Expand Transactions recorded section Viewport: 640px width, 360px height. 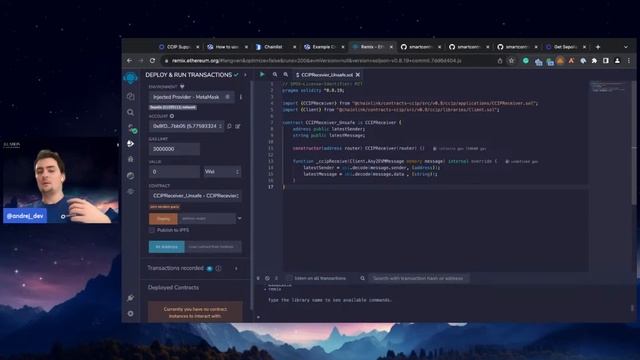[236, 269]
